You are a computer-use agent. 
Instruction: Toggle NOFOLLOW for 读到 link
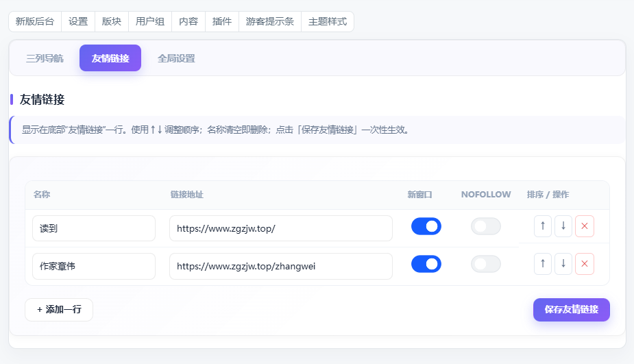click(x=485, y=226)
